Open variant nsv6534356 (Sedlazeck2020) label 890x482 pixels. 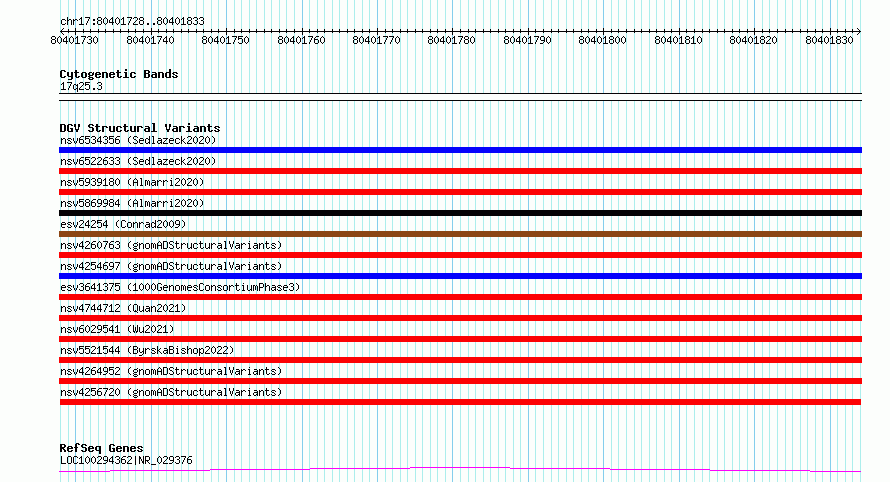pos(138,140)
